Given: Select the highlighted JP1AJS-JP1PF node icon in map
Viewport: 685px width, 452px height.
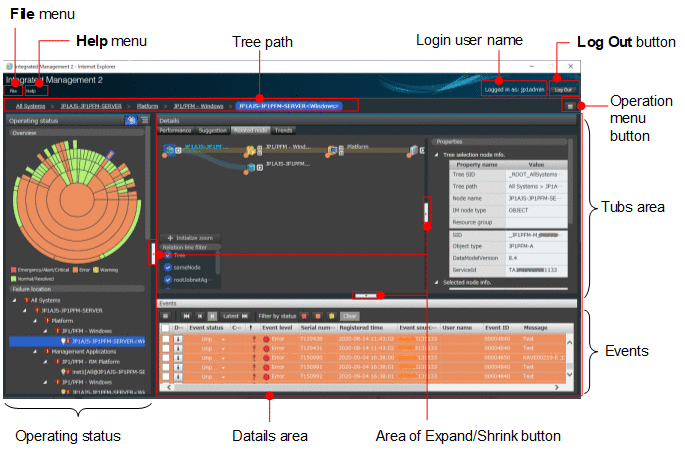Looking at the screenshot, I should point(170,150).
